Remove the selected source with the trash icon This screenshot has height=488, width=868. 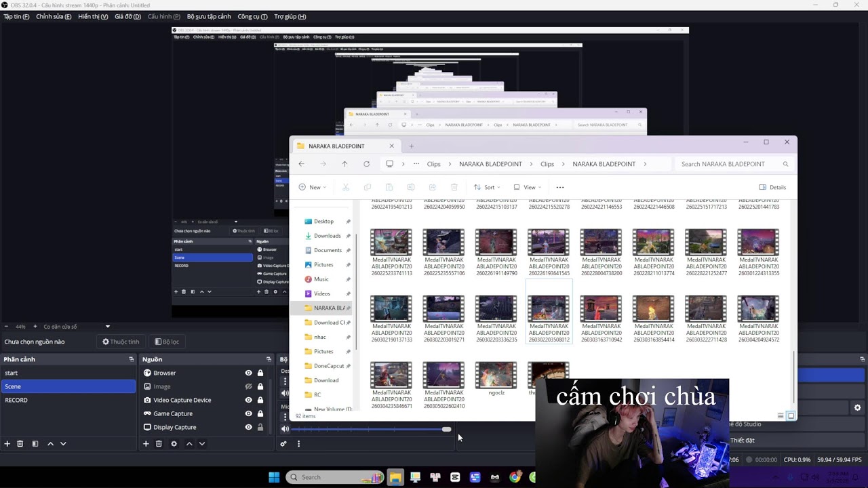pos(159,444)
